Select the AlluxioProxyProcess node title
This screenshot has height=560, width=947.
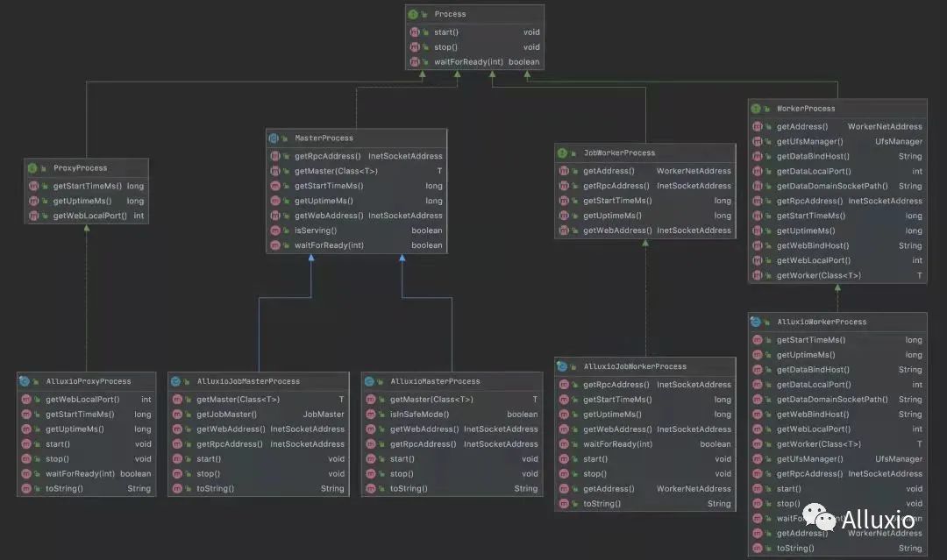89,381
